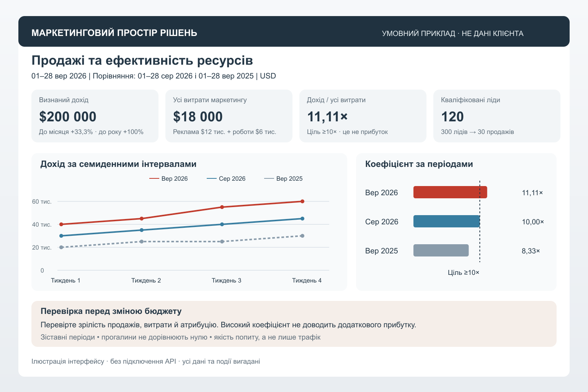Image resolution: width=588 pixels, height=392 pixels.
Task: Click the "Усі витрати маркетингу" card label
Action: (210, 100)
